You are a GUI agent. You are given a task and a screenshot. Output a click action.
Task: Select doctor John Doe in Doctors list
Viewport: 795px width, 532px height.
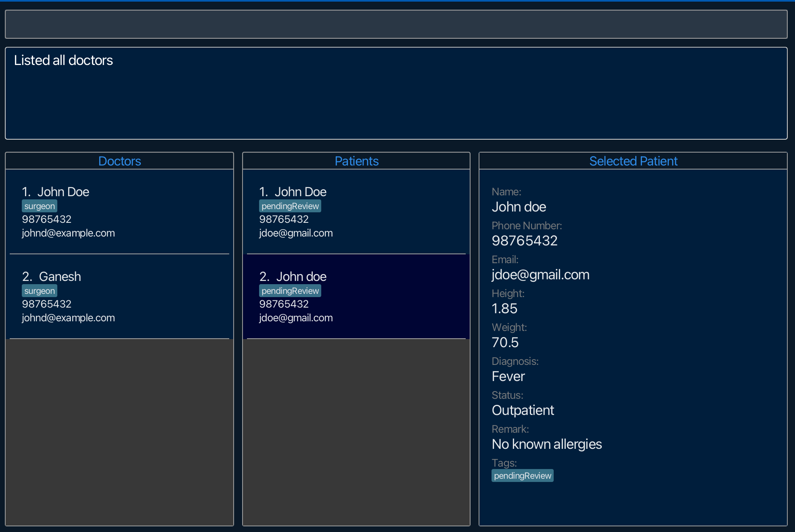click(119, 212)
